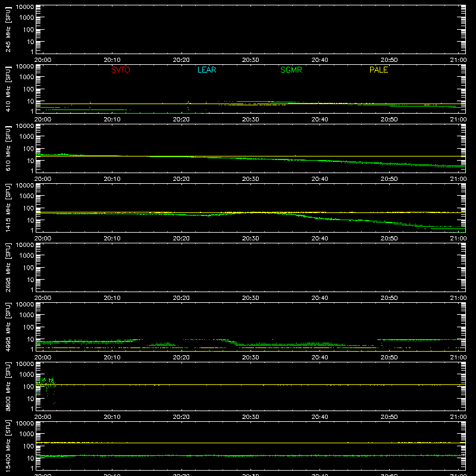Click the 10 tick of 1415 MHz plot

[30, 220]
